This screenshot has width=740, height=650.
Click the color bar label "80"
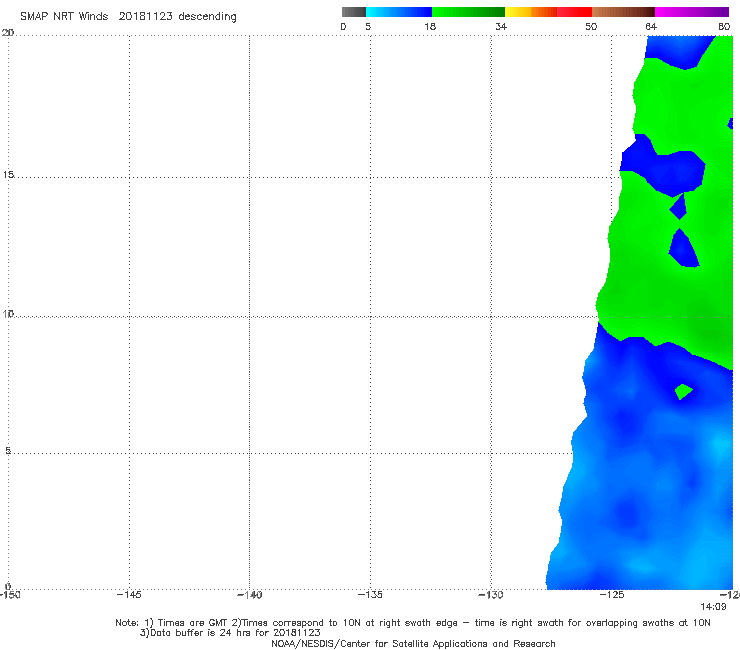(724, 27)
